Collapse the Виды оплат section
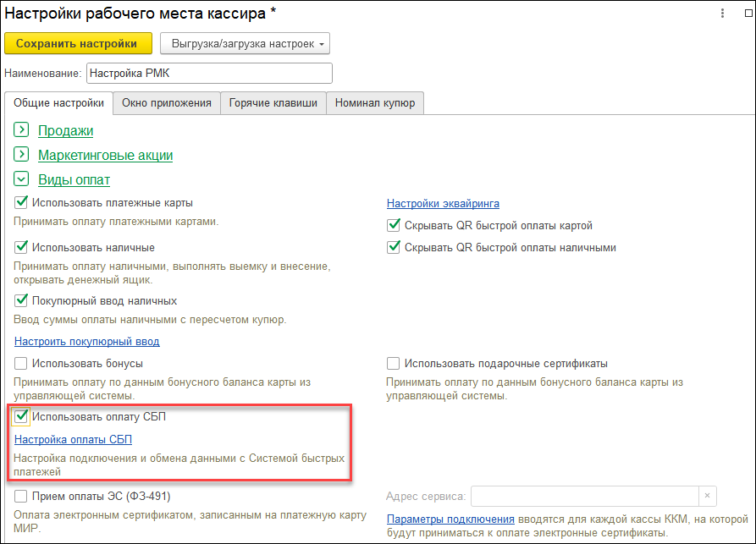This screenshot has height=544, width=756. 22,179
